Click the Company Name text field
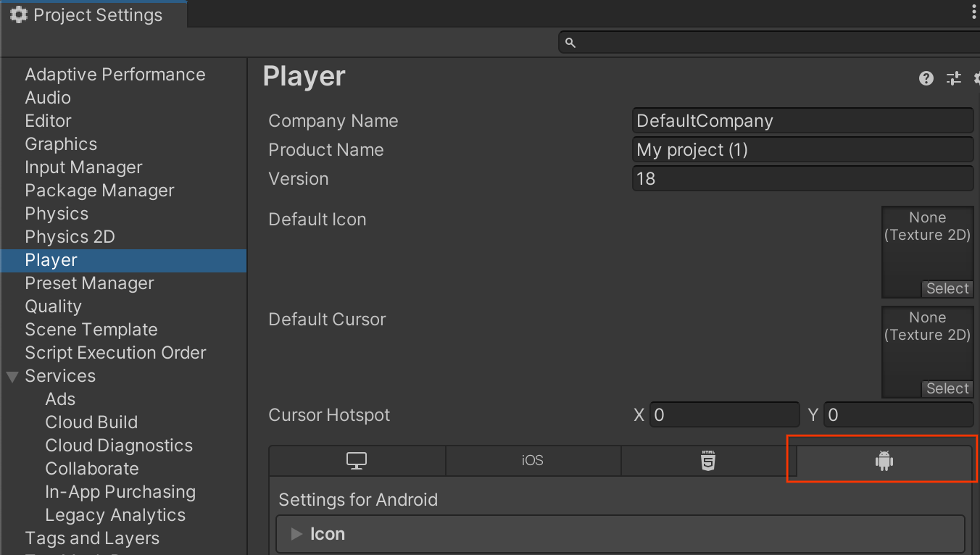This screenshot has width=980, height=555. [802, 121]
